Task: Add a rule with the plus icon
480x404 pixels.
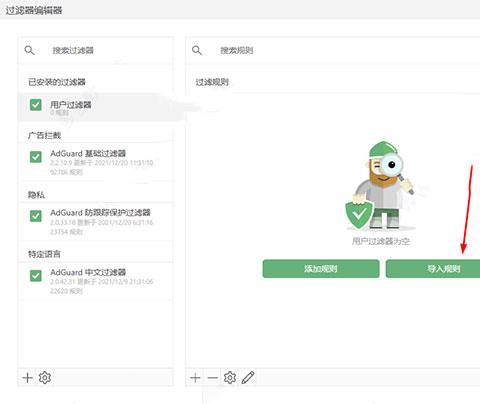Action: coord(195,378)
